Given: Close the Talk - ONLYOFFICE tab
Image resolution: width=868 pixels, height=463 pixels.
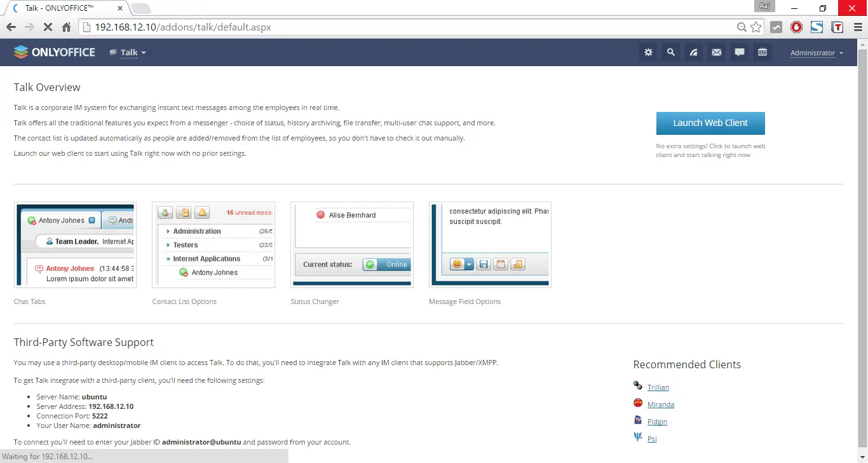Looking at the screenshot, I should [x=120, y=9].
